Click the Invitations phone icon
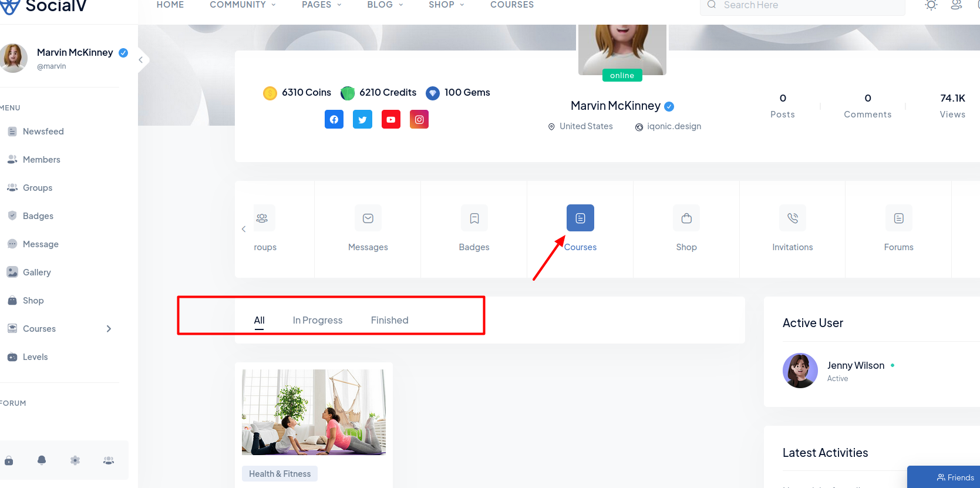980x488 pixels. click(793, 218)
